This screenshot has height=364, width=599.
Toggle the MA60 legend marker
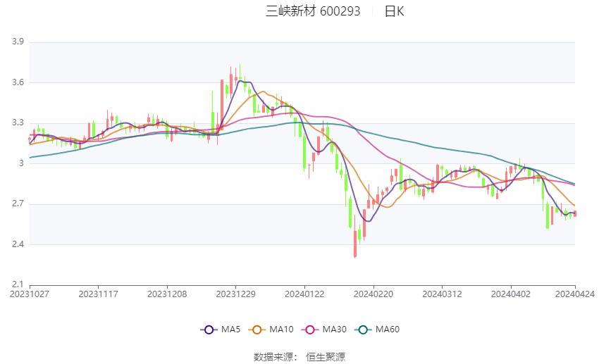click(x=363, y=330)
